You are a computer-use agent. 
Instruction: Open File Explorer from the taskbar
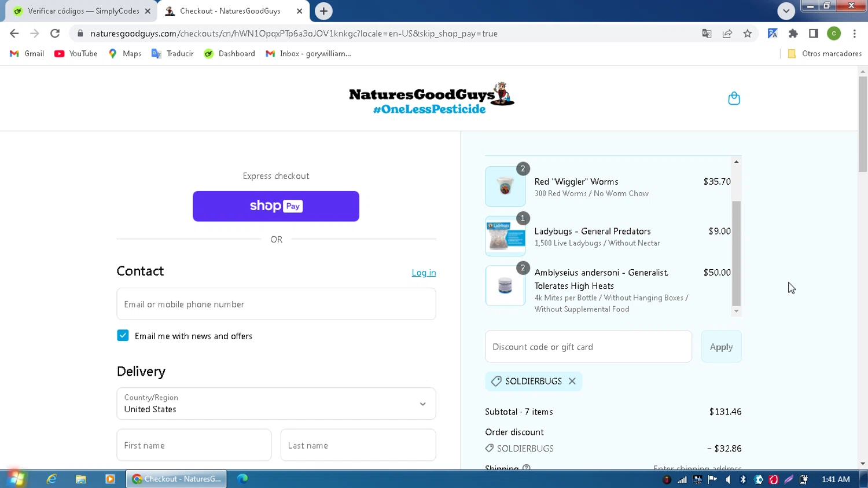(81, 479)
